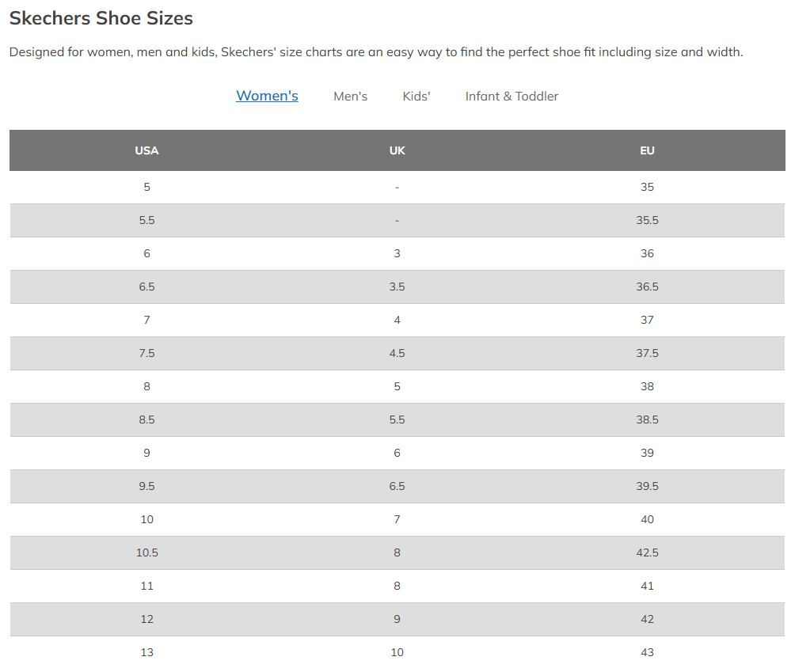
Task: Select the USA size 5 cell
Action: (146, 188)
